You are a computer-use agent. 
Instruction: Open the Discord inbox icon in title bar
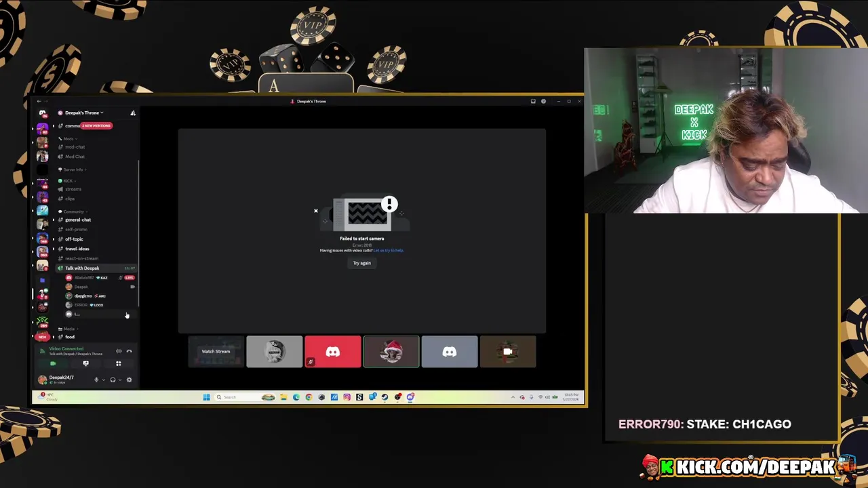(533, 102)
